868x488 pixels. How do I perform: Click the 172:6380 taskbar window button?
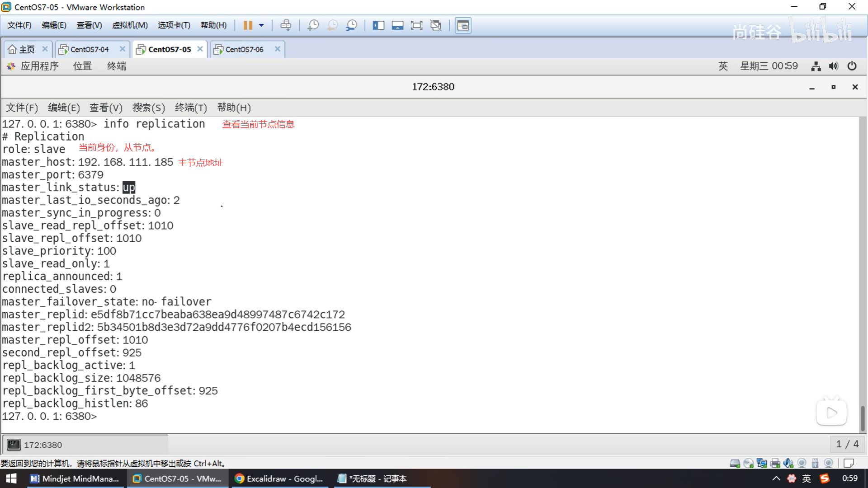43,445
